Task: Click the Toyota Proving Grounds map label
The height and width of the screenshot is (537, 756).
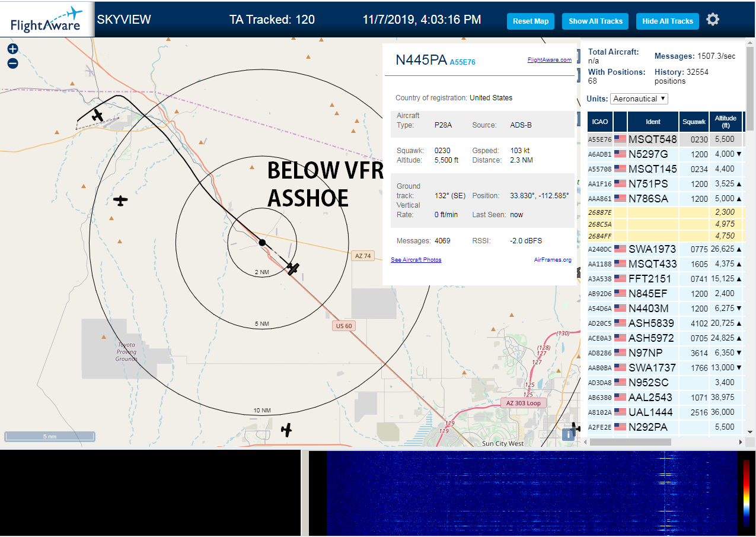Action: pyautogui.click(x=126, y=352)
